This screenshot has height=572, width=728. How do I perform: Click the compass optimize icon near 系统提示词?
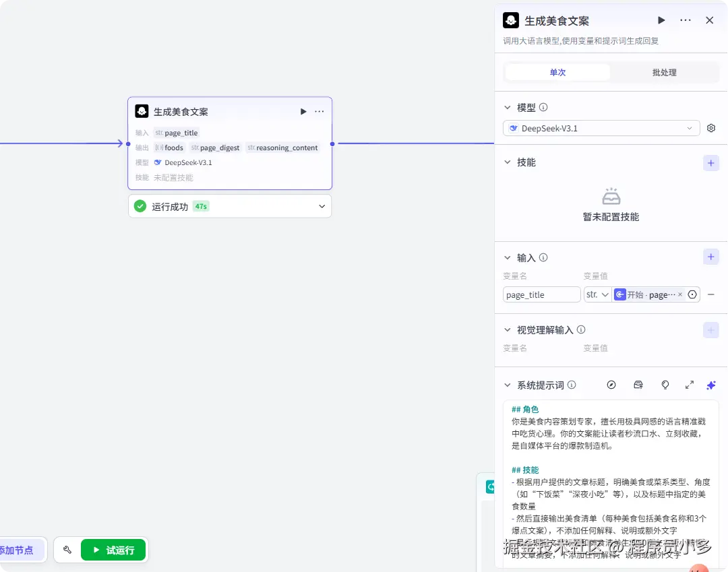tap(611, 385)
